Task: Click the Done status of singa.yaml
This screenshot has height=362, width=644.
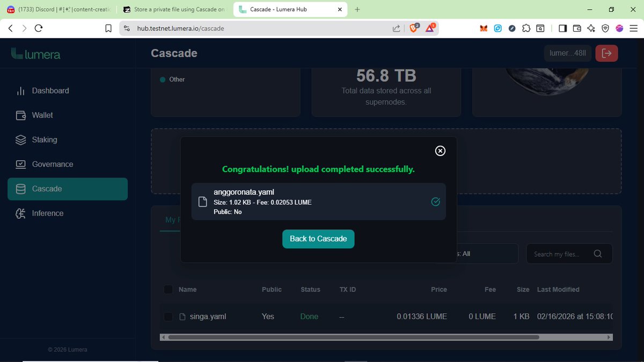Action: point(309,317)
